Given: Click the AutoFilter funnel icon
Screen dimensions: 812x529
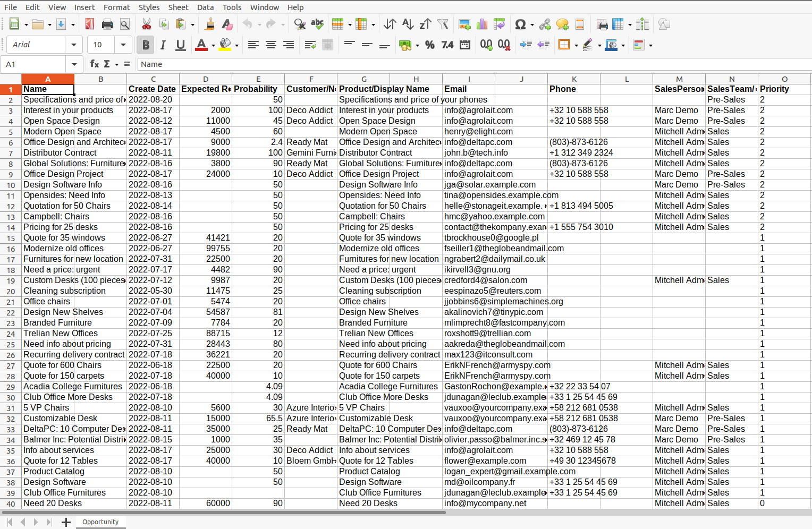Looking at the screenshot, I should [443, 24].
